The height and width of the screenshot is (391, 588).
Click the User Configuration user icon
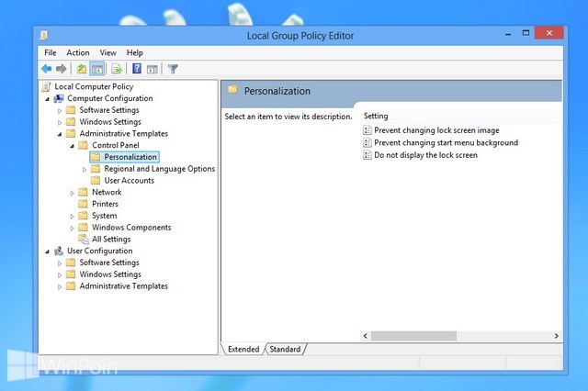tap(59, 251)
